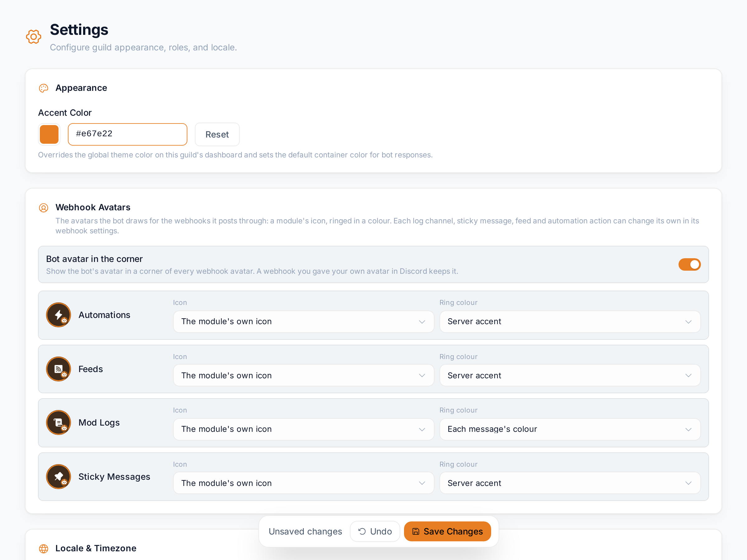Click the orange accent color swatch
The height and width of the screenshot is (560, 747).
(x=49, y=134)
